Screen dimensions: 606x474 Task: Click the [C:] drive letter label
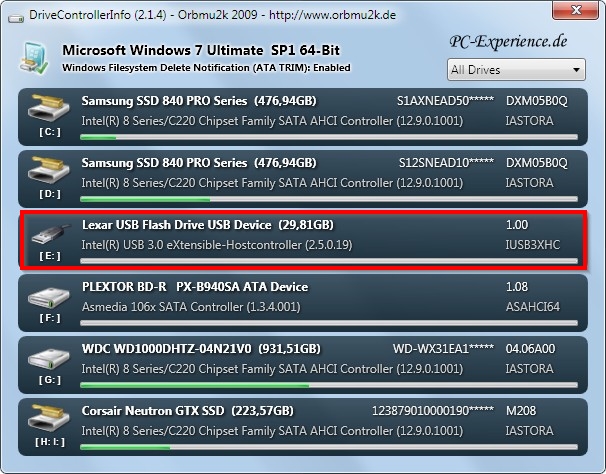click(50, 132)
